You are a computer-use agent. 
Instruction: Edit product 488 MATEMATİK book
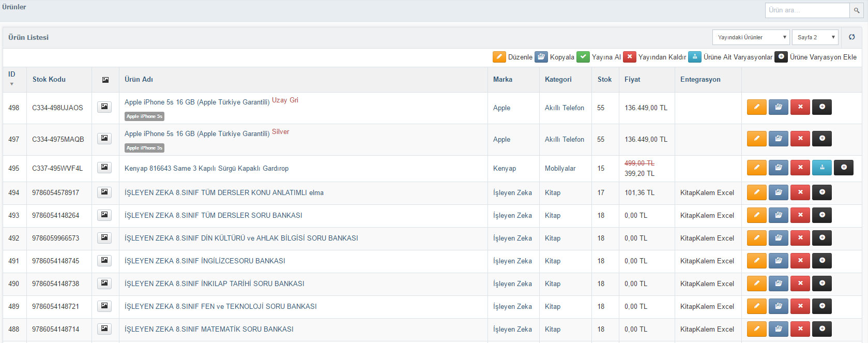pyautogui.click(x=757, y=329)
